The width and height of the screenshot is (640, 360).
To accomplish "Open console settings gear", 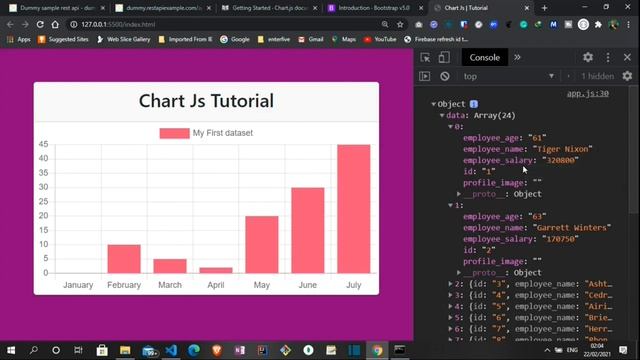I will (627, 76).
